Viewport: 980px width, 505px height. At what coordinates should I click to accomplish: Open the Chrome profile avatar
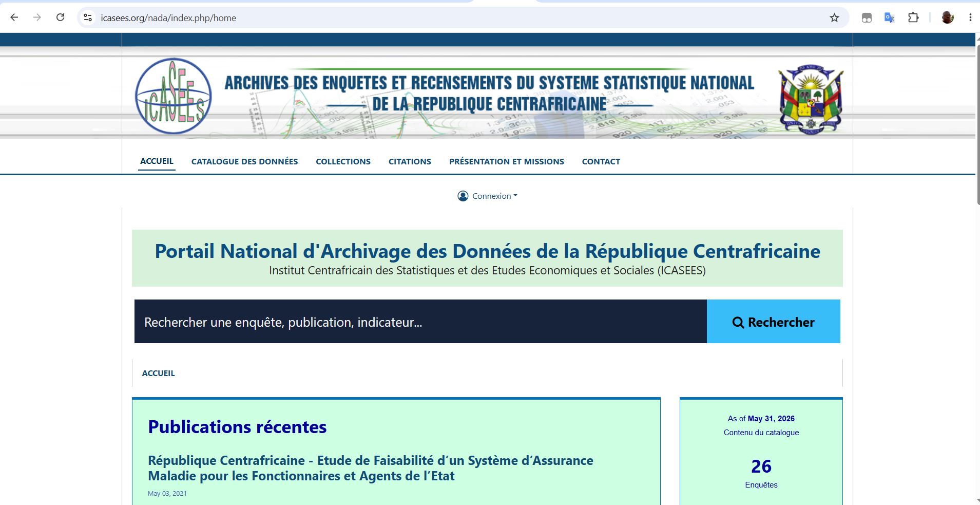click(x=948, y=18)
